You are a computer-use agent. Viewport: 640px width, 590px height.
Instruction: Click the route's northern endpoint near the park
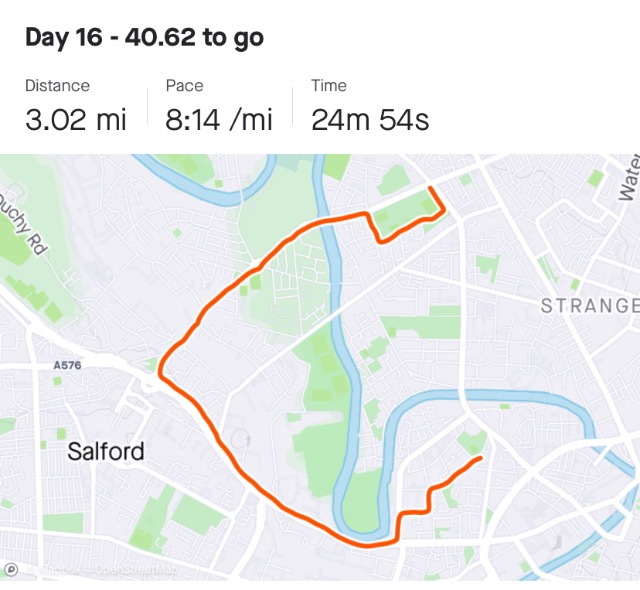[430, 188]
